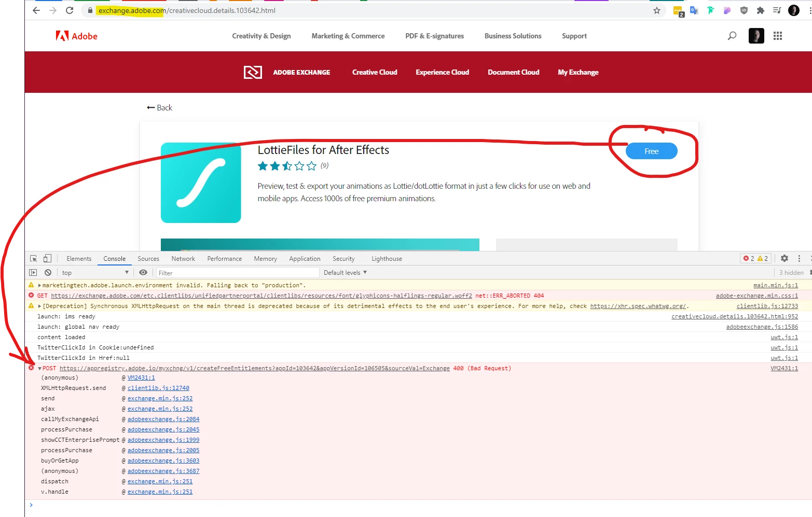Click the browser forward arrow
The height and width of the screenshot is (517, 812).
point(53,10)
